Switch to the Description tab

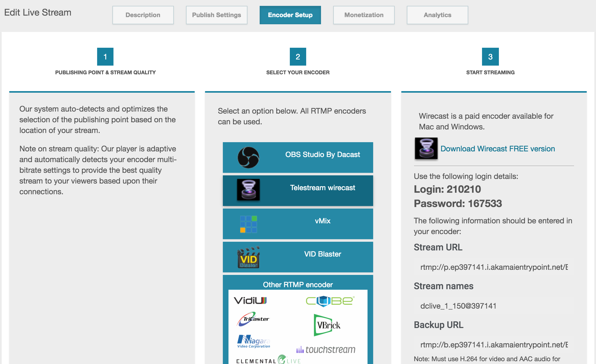tap(143, 15)
